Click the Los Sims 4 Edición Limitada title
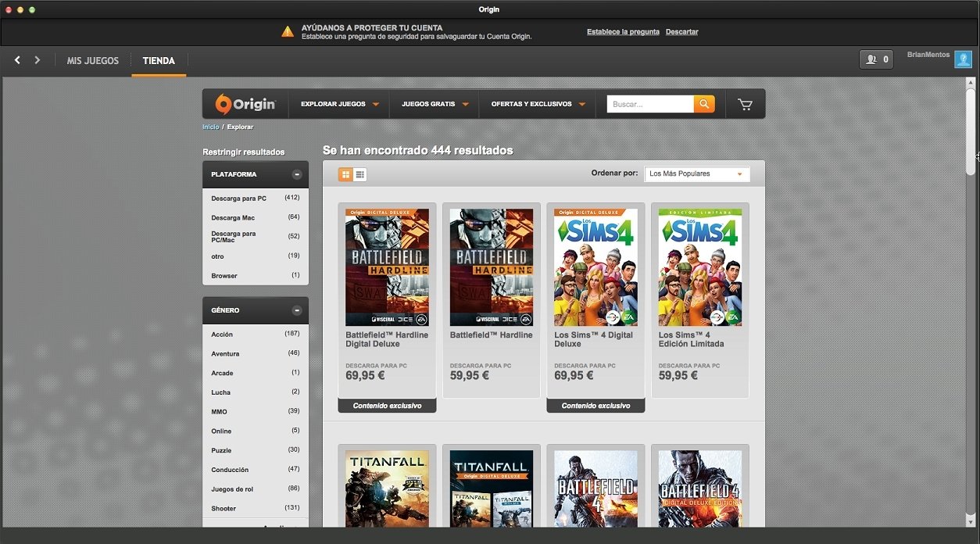 coord(692,339)
